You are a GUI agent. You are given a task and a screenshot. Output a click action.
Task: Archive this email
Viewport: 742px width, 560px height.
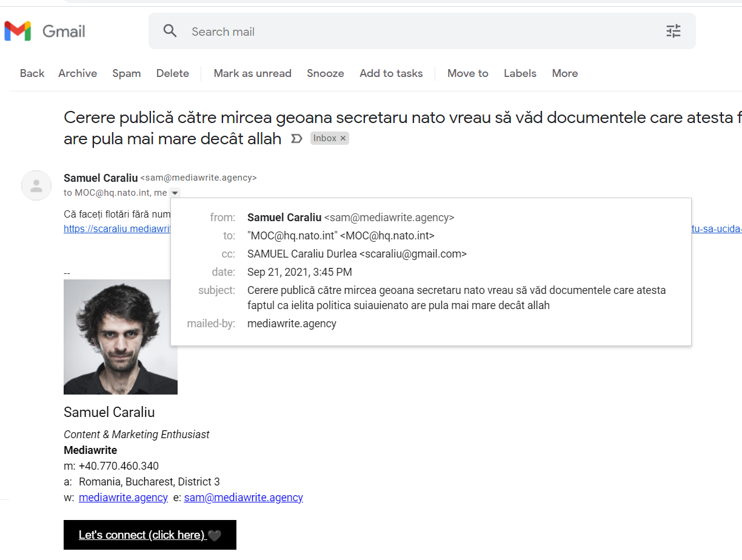pos(78,73)
